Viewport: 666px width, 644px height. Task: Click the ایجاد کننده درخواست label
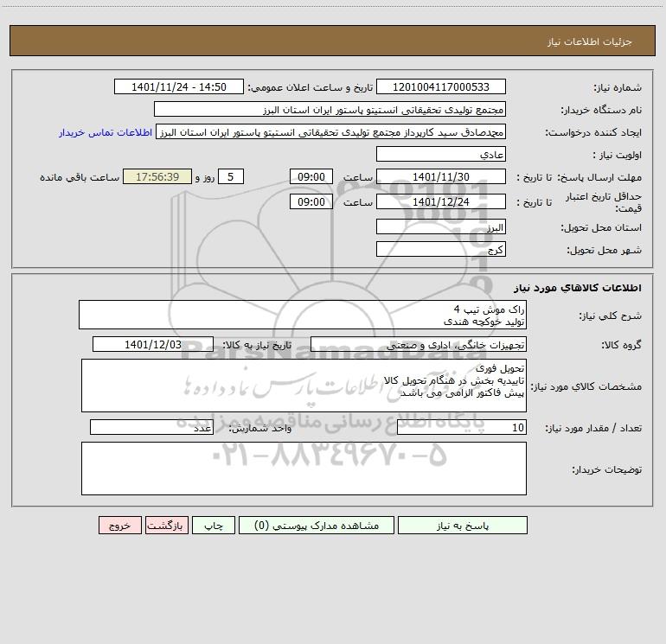tap(593, 133)
